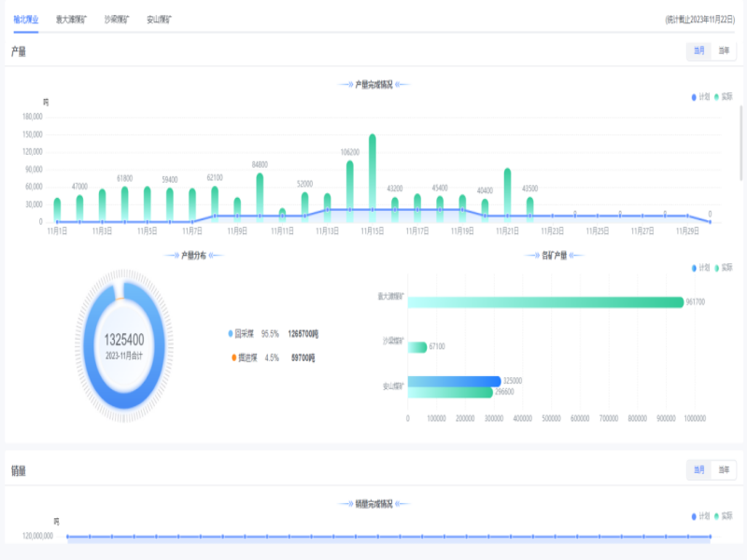
Task: Toggle 实际 legend dot in 产量完成情况 chart
Action: click(717, 97)
